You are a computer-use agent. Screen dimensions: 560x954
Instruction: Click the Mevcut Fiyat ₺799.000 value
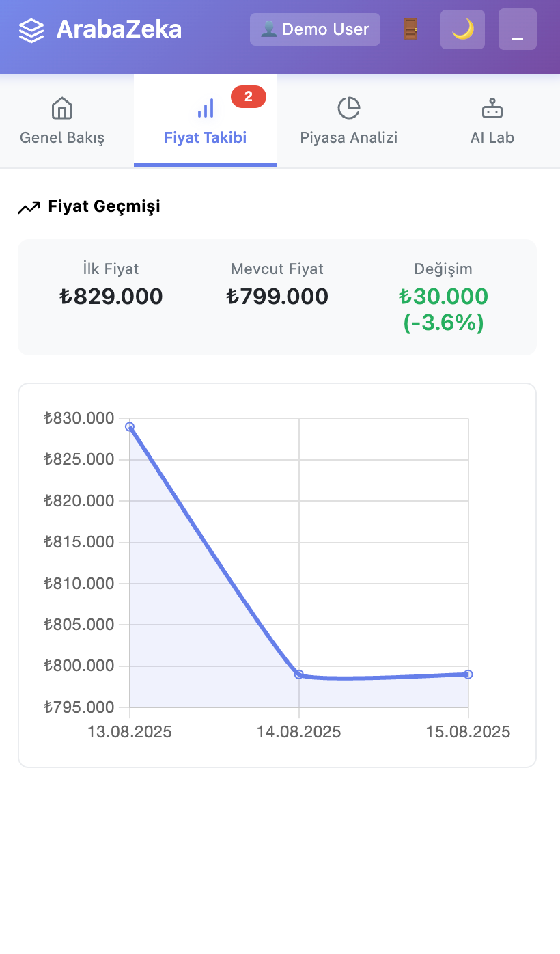[x=277, y=297]
